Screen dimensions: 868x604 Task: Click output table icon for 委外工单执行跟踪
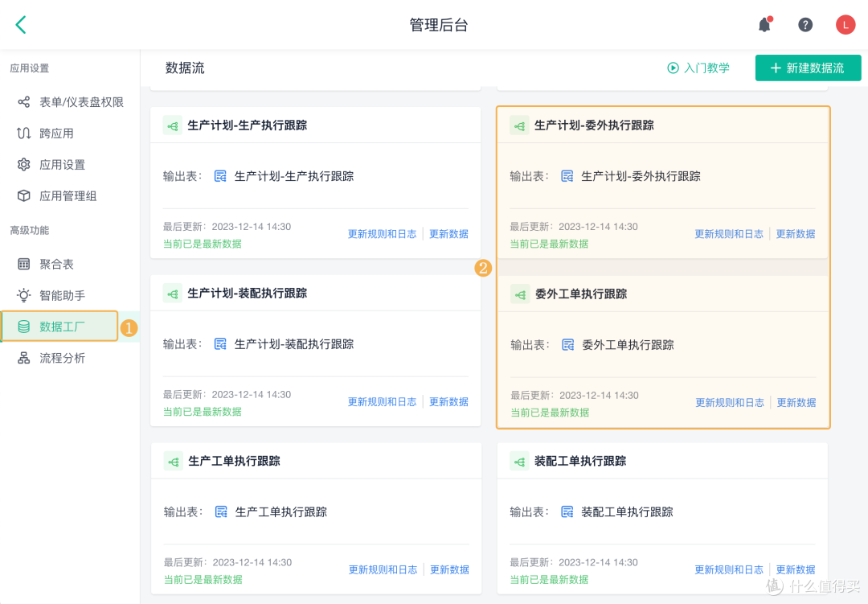click(x=568, y=345)
